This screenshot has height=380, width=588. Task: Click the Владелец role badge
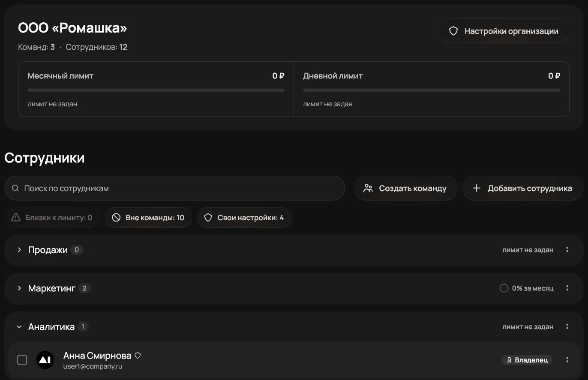click(527, 360)
